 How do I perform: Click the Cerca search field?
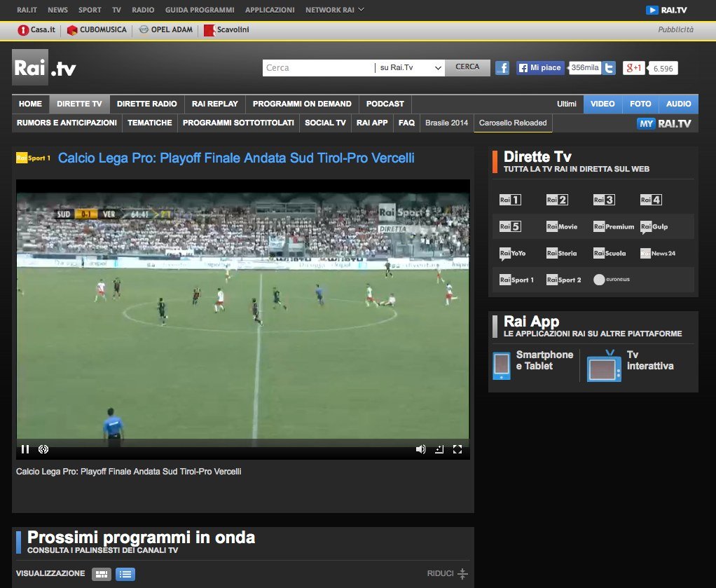pyautogui.click(x=318, y=67)
